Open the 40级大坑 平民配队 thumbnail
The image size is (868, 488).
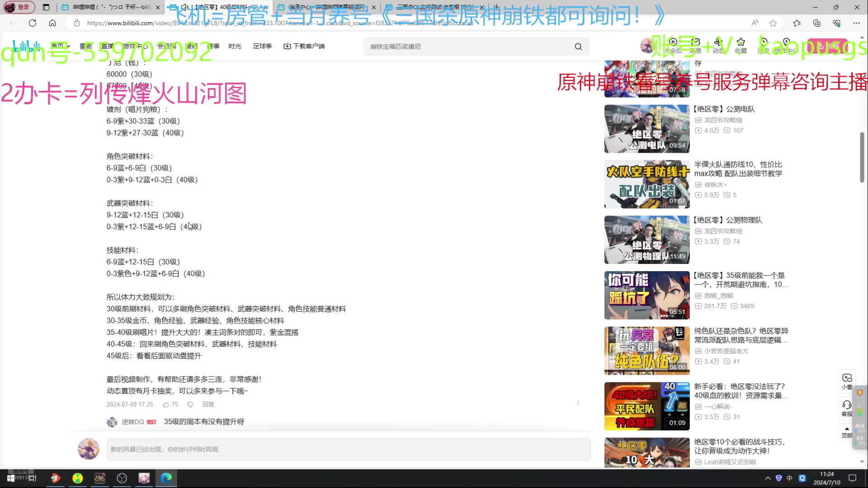pos(647,406)
